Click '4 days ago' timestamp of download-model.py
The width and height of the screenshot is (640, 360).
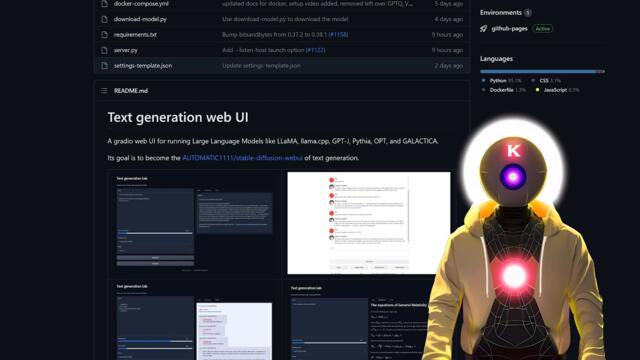pos(448,19)
